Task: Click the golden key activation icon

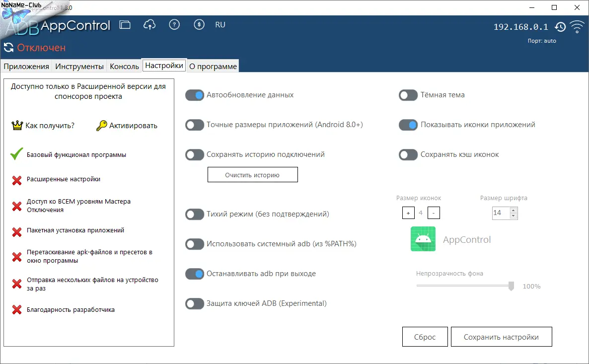Action: pyautogui.click(x=101, y=126)
